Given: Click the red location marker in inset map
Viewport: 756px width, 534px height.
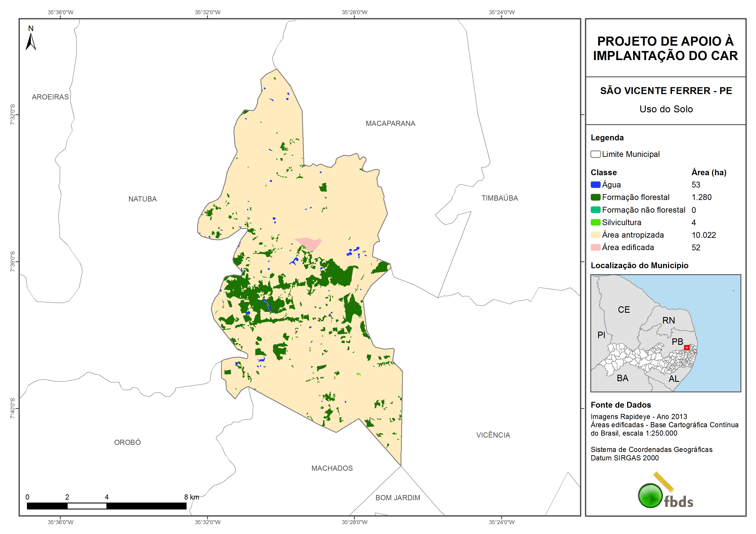Looking at the screenshot, I should (687, 347).
